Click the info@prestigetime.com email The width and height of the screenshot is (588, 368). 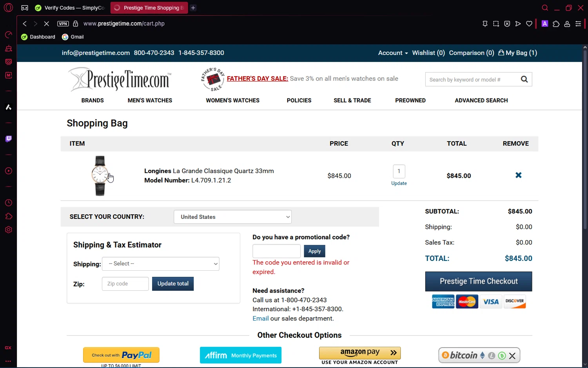[x=96, y=53]
